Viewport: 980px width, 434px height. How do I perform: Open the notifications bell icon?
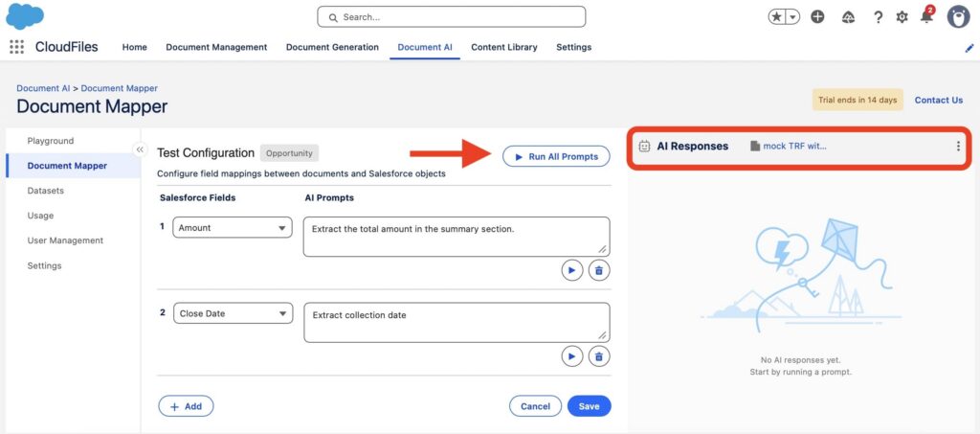pyautogui.click(x=926, y=16)
